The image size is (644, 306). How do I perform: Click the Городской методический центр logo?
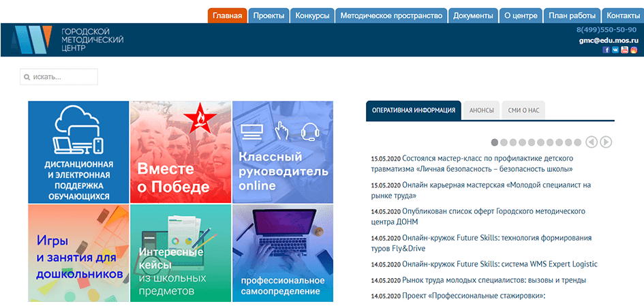coord(67,40)
